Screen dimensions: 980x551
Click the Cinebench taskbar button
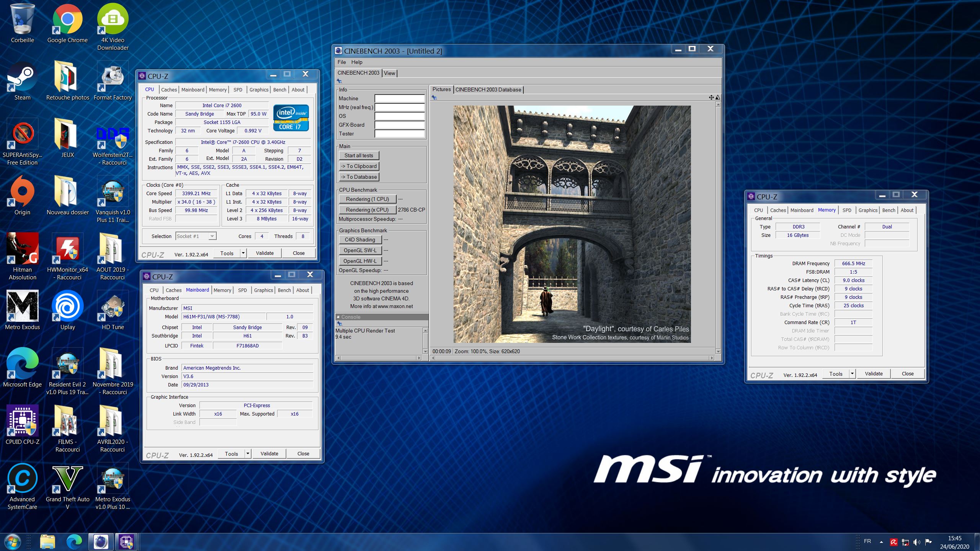point(101,542)
